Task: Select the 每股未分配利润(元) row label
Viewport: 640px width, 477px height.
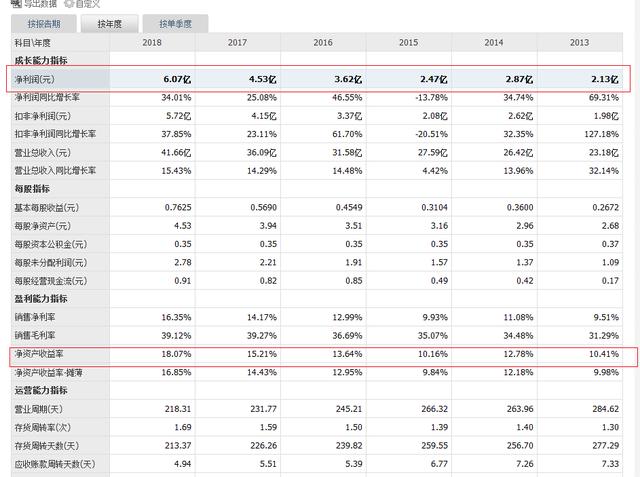Action: pyautogui.click(x=51, y=262)
